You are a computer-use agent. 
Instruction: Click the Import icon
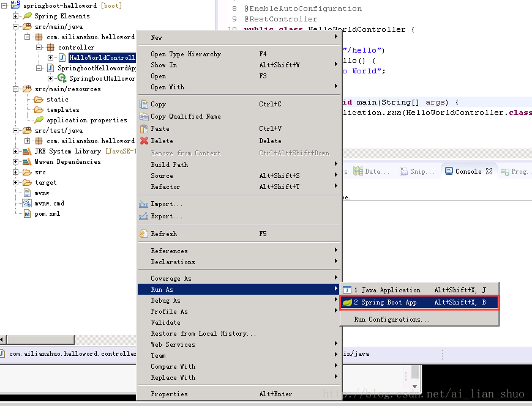[144, 204]
